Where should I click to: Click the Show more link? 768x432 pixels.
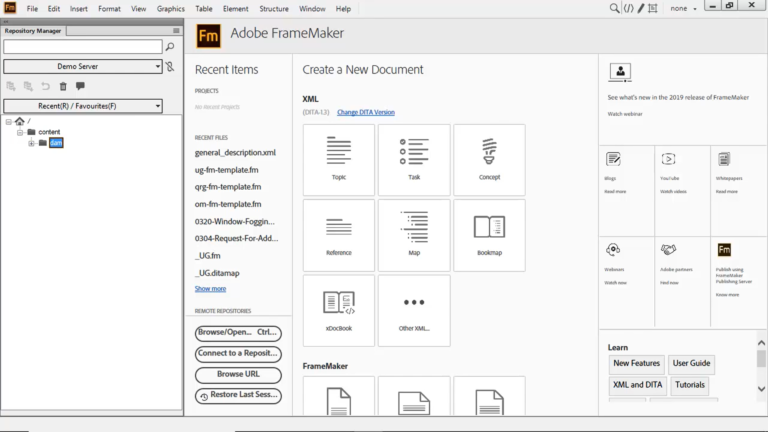[211, 288]
